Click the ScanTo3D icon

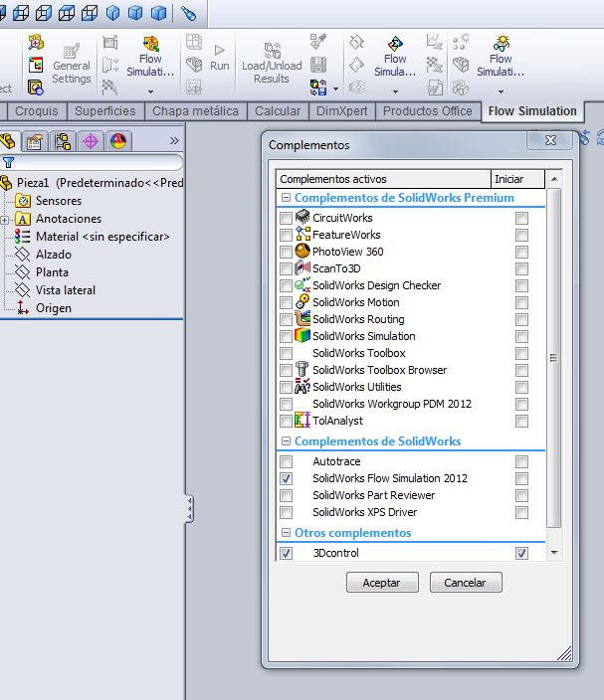click(x=302, y=267)
